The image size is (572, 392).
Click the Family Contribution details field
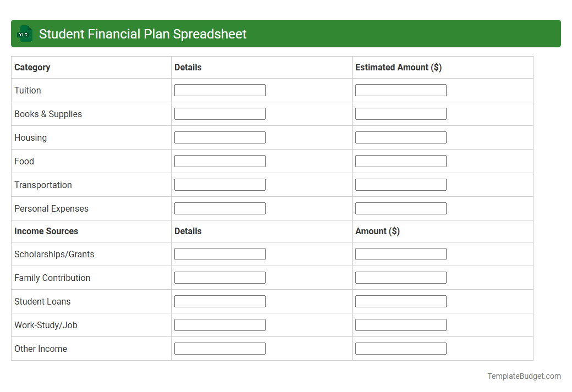click(x=219, y=277)
